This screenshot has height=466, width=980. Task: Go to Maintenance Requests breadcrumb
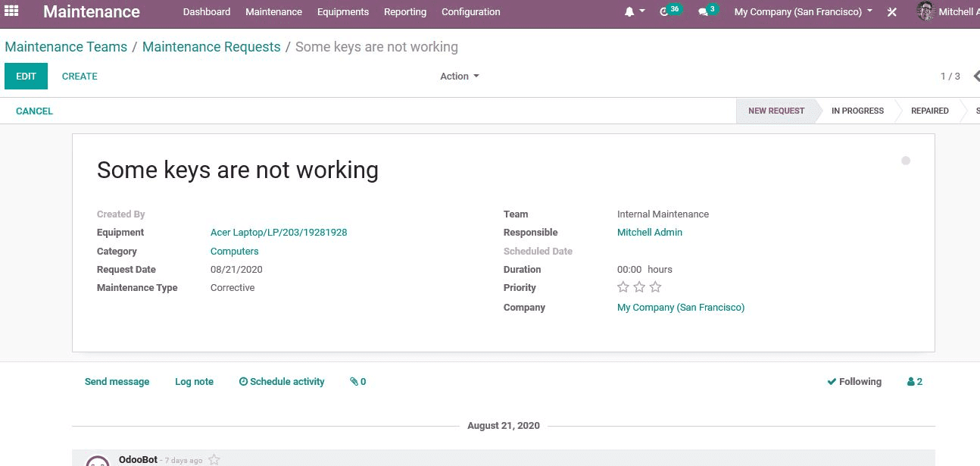pyautogui.click(x=211, y=47)
